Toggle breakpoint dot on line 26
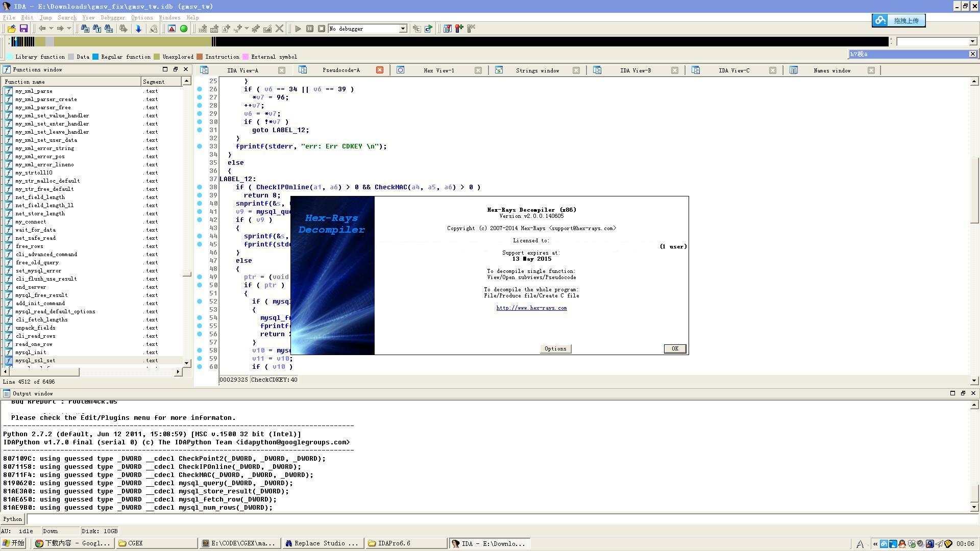 [x=200, y=89]
